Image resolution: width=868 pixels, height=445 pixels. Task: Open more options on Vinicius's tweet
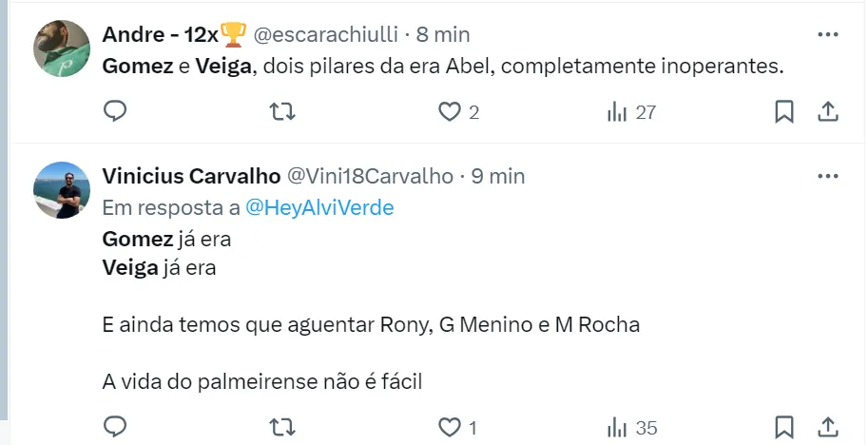(x=828, y=177)
